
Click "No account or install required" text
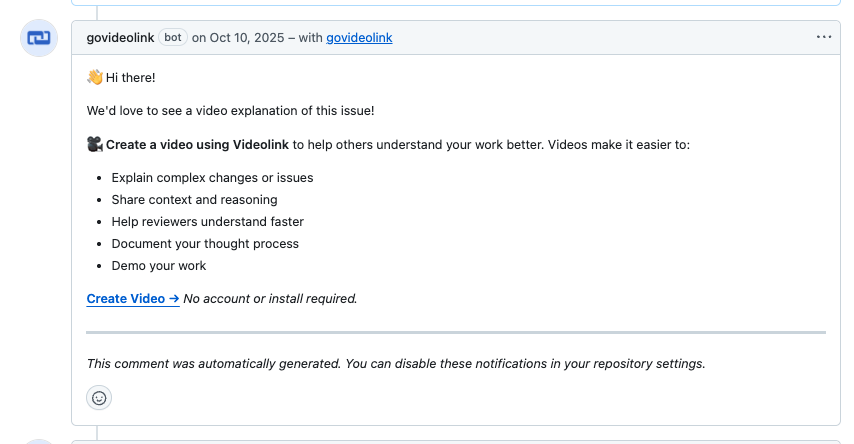pyautogui.click(x=270, y=298)
